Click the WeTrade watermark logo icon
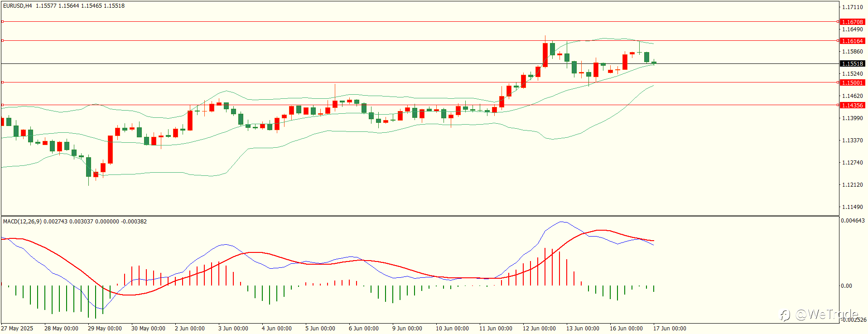This screenshot has width=868, height=334. coord(785,315)
